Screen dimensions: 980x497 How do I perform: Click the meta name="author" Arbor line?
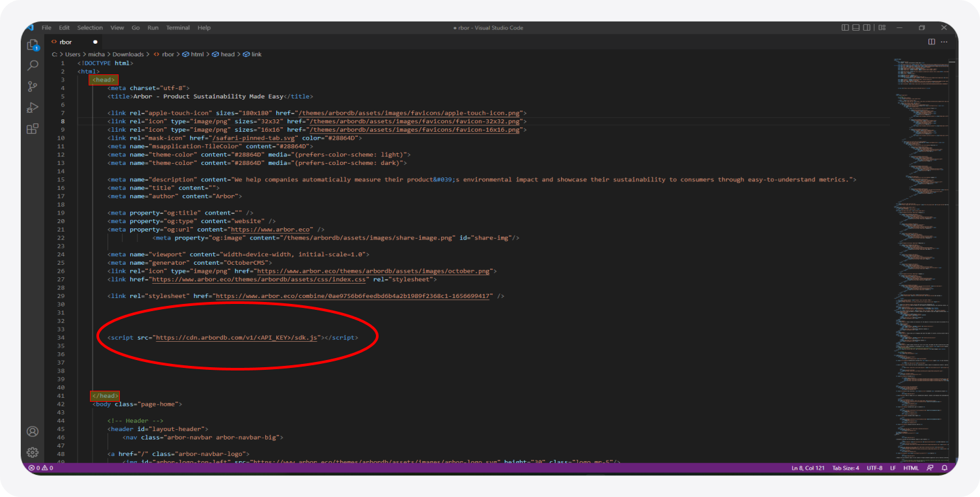[175, 196]
